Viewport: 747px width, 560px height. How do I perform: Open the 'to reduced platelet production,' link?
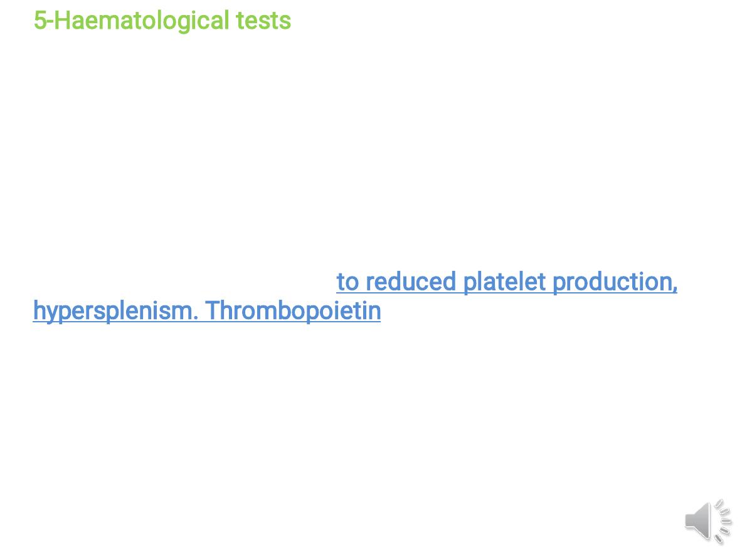click(507, 282)
